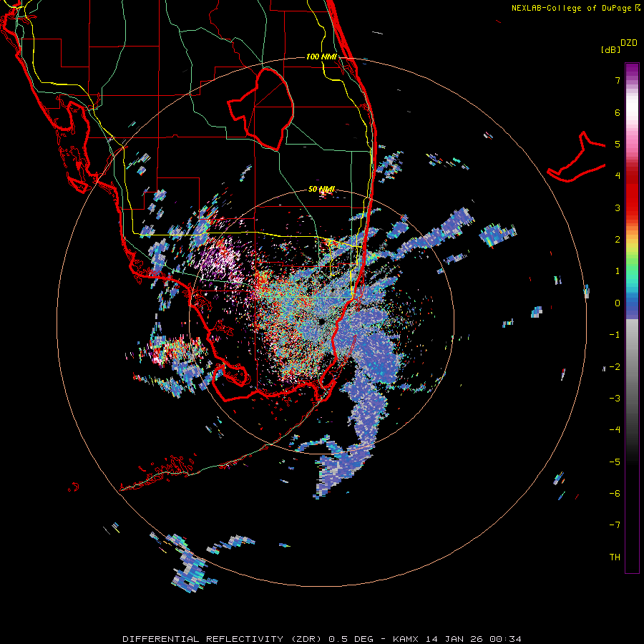The image size is (644, 644).
Task: Click the 7 value on color scale
Action: pos(618,80)
